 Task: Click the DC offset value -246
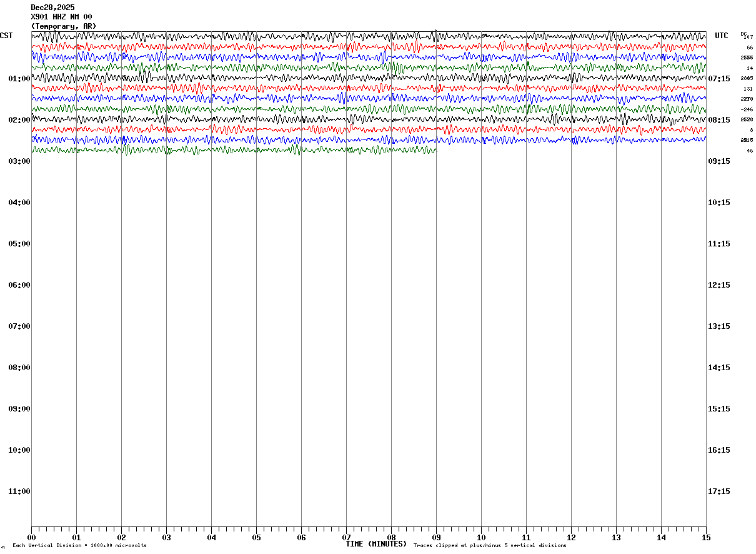point(747,109)
